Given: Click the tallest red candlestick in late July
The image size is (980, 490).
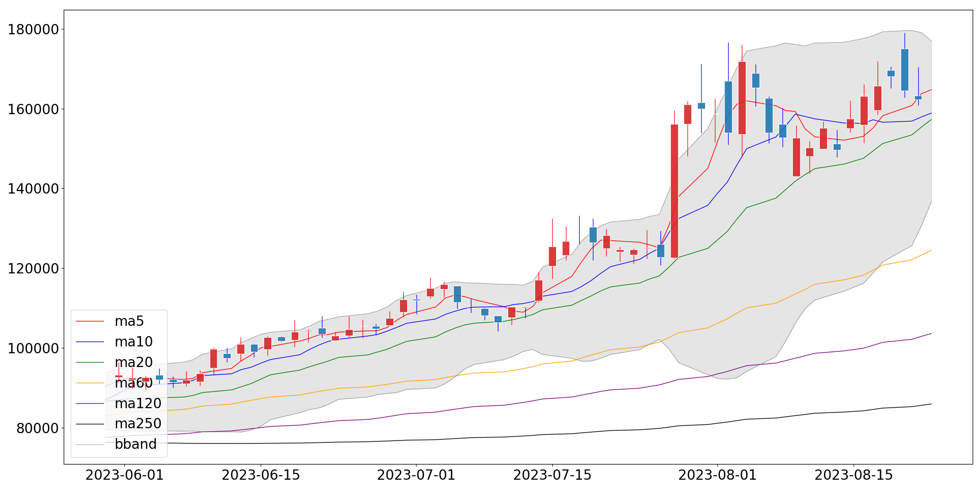Looking at the screenshot, I should tap(674, 191).
